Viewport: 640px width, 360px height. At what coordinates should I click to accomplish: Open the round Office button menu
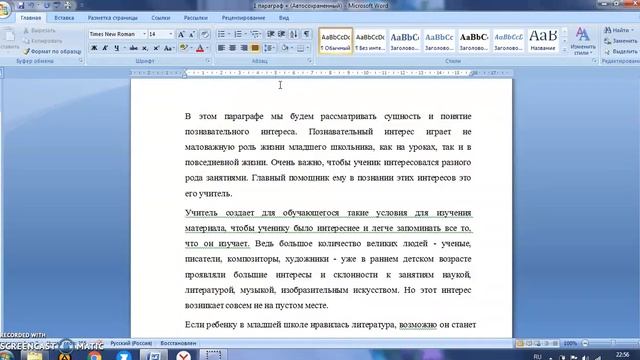[x=3, y=9]
